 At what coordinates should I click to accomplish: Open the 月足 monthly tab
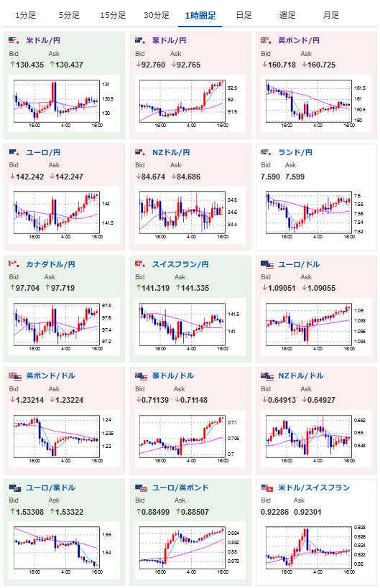point(331,15)
